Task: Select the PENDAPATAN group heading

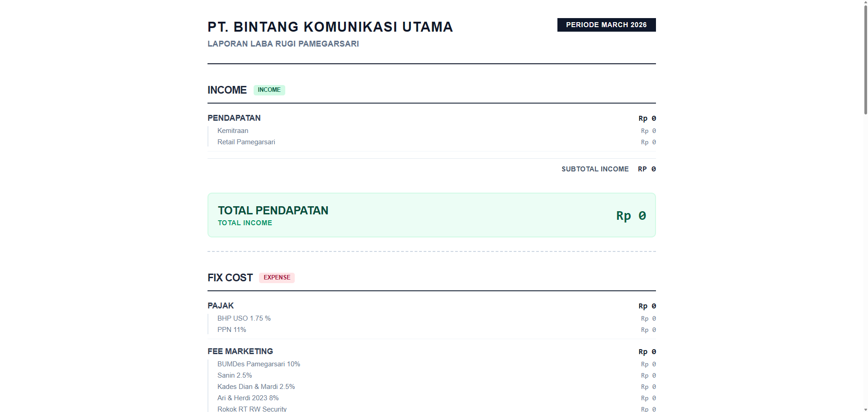Action: tap(234, 118)
